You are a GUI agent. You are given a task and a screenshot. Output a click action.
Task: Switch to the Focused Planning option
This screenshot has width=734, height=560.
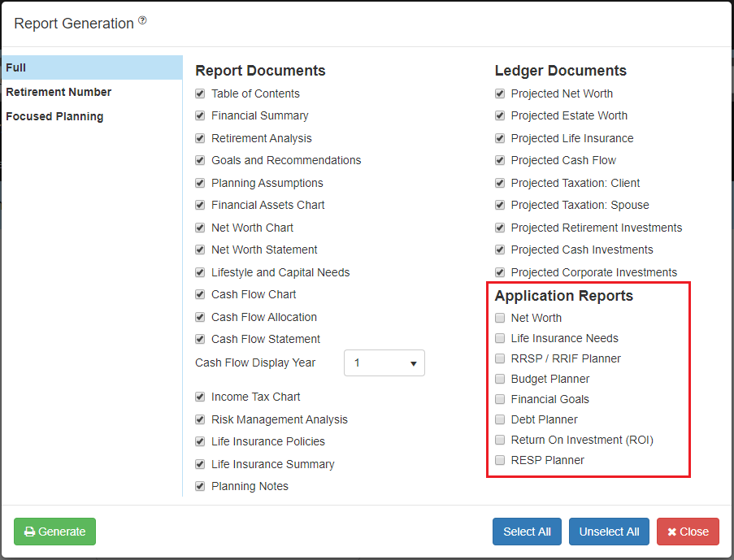pos(54,116)
